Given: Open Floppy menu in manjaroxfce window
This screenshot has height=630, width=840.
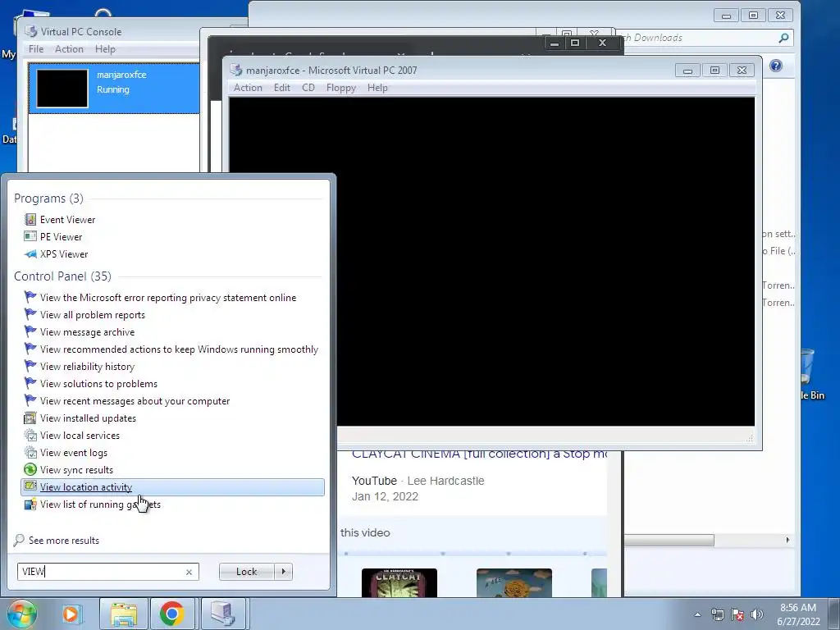Looking at the screenshot, I should point(340,87).
